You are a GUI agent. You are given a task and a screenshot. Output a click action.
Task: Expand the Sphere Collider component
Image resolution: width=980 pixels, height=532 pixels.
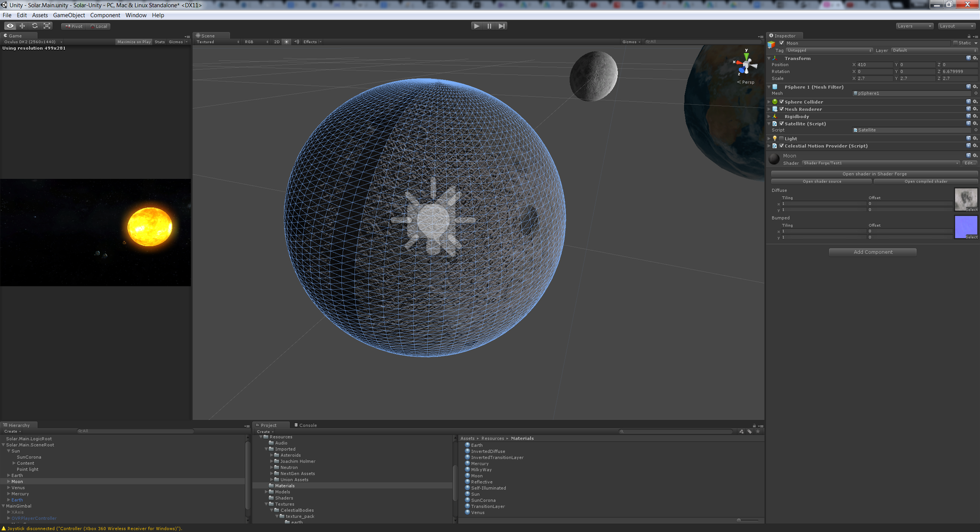click(x=769, y=102)
